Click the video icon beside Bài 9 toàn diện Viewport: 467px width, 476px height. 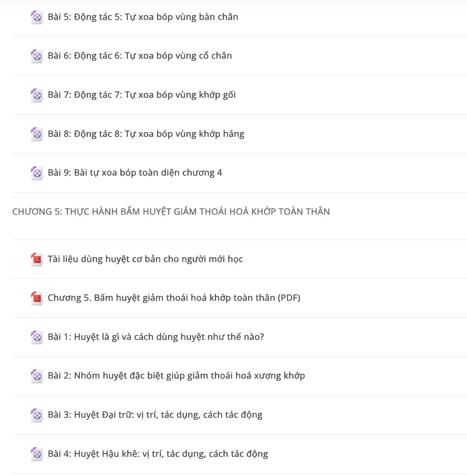point(37,173)
